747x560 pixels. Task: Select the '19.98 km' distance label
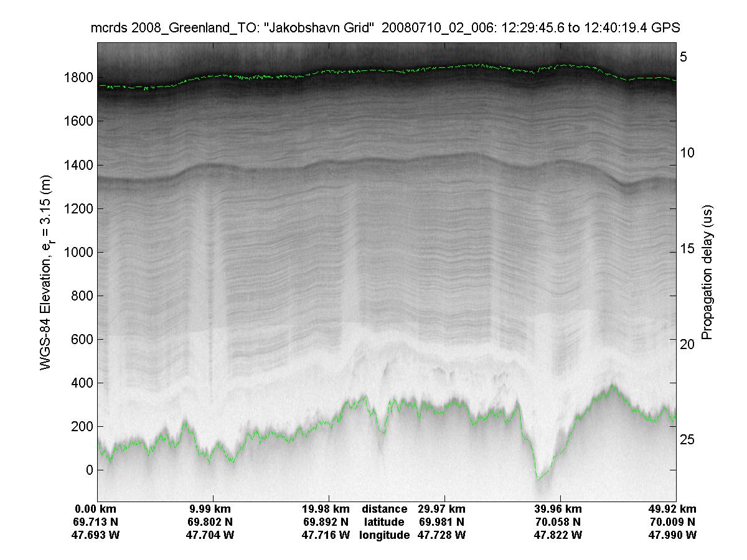point(326,509)
